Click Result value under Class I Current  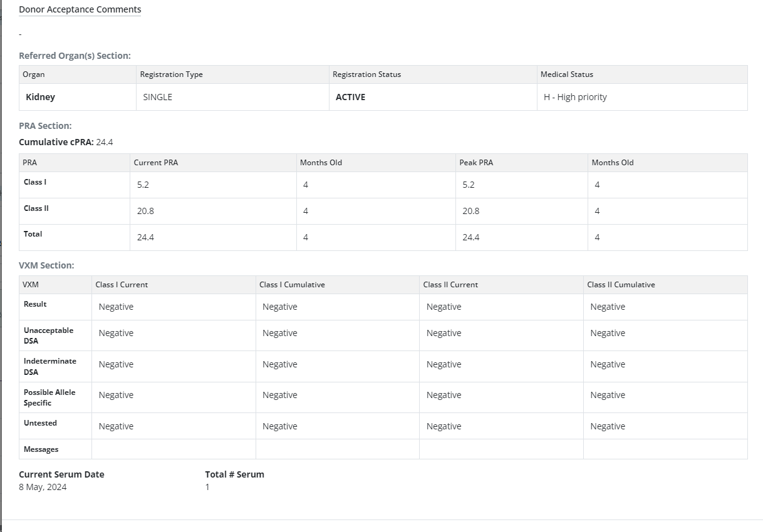(x=116, y=307)
